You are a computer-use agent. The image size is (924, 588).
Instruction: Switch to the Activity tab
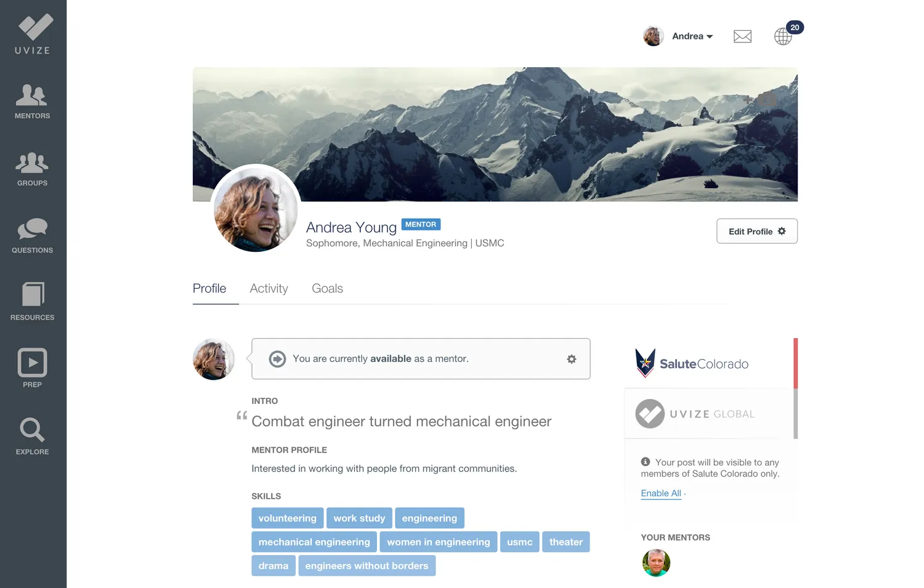click(x=269, y=288)
